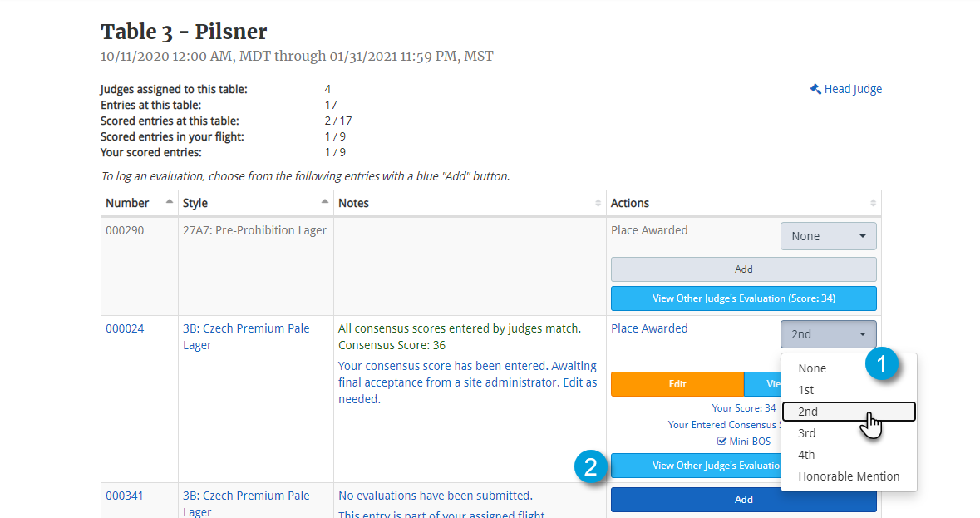Sort the table by Style column

[x=256, y=203]
